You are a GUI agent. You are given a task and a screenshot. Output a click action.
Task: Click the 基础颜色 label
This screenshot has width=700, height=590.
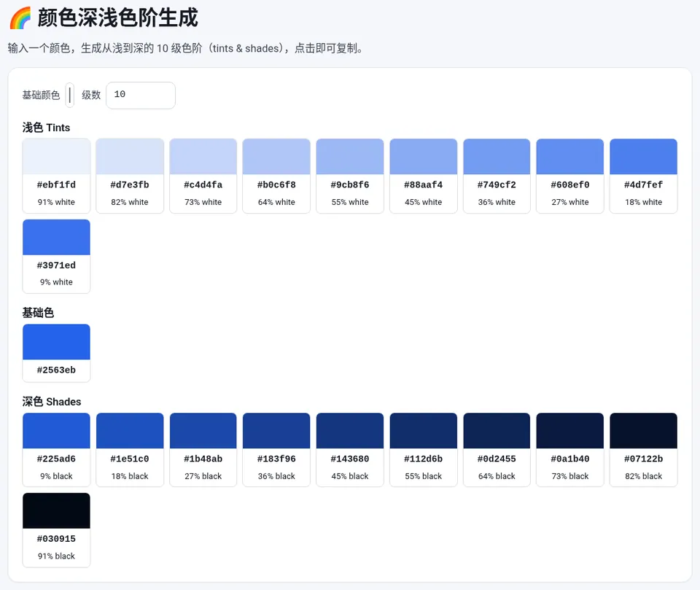click(41, 95)
